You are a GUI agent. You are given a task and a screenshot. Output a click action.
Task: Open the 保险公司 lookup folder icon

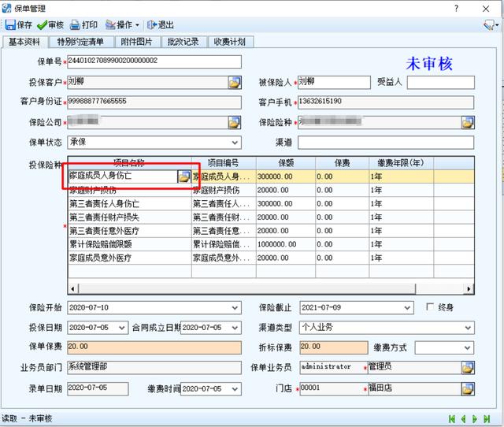click(235, 122)
